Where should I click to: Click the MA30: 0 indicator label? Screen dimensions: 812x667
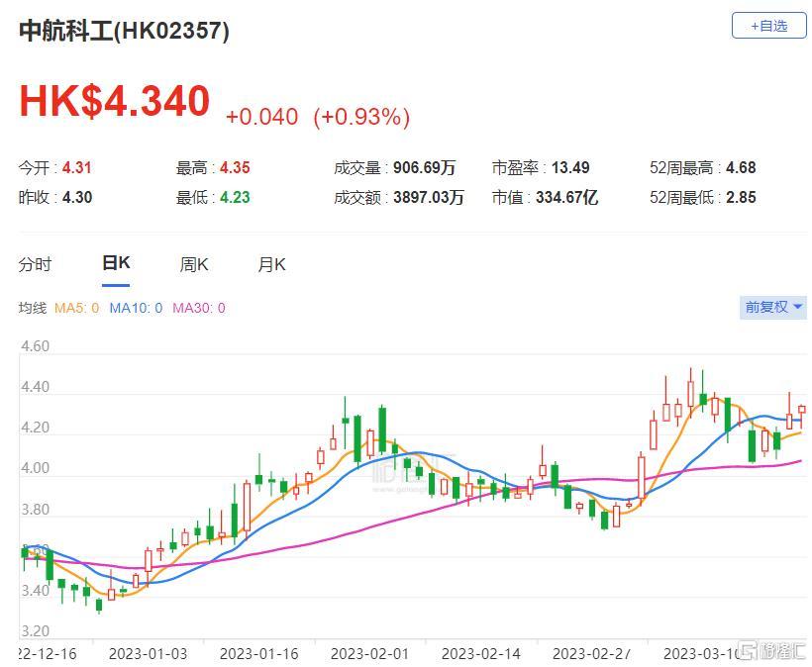pos(199,308)
